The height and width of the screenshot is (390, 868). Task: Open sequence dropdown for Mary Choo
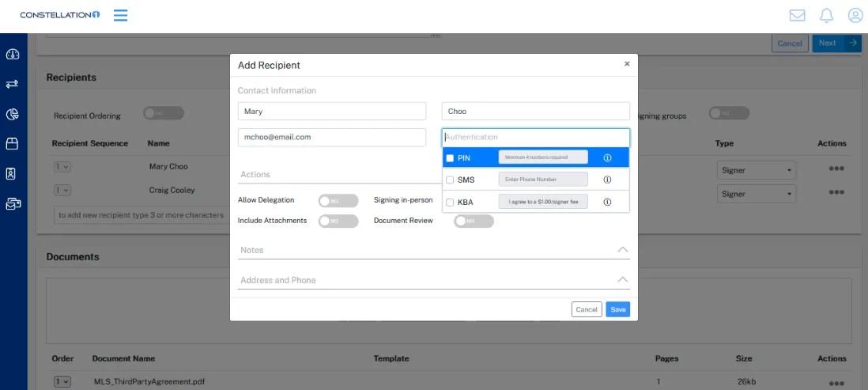[x=62, y=166]
